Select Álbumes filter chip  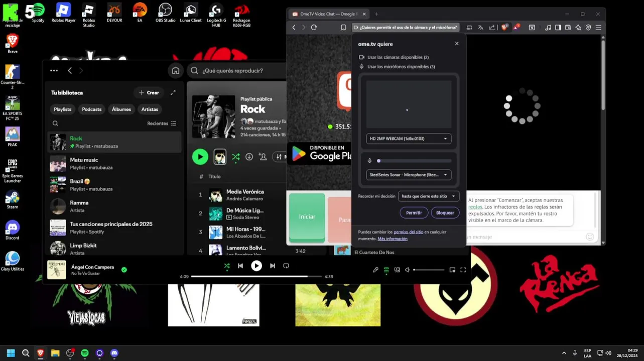pyautogui.click(x=121, y=109)
